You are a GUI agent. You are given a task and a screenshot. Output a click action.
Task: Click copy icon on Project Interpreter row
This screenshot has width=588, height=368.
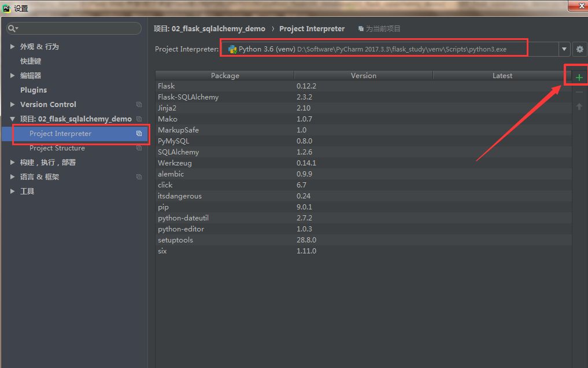(x=139, y=134)
